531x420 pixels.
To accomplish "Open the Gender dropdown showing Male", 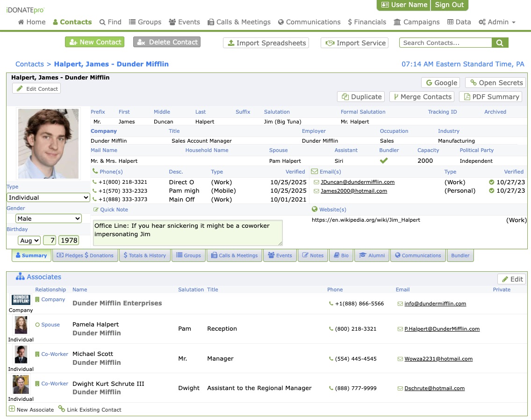I will (49, 218).
